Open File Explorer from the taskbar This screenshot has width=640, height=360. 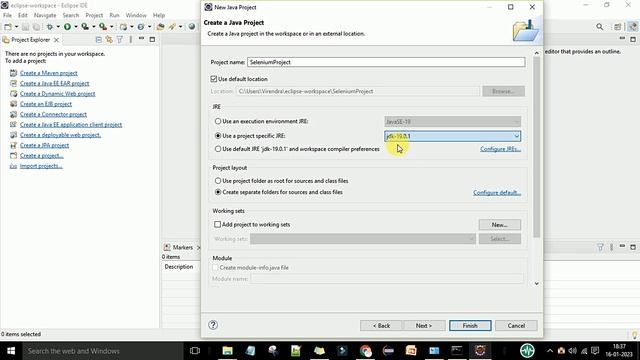(227, 351)
